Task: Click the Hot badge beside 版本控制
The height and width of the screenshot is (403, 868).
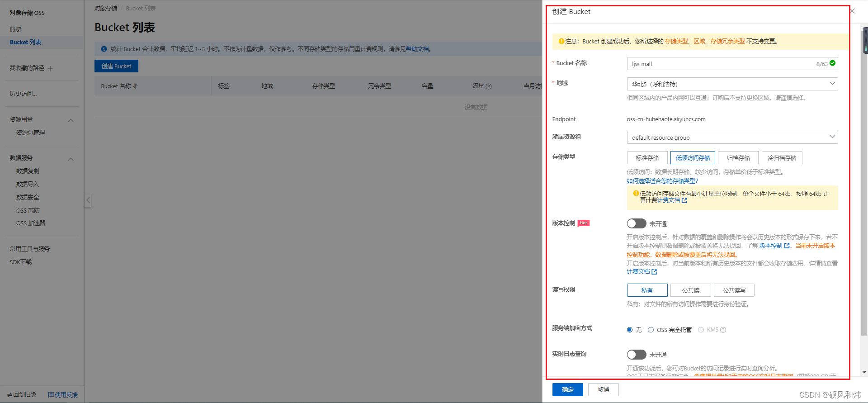Action: click(584, 223)
